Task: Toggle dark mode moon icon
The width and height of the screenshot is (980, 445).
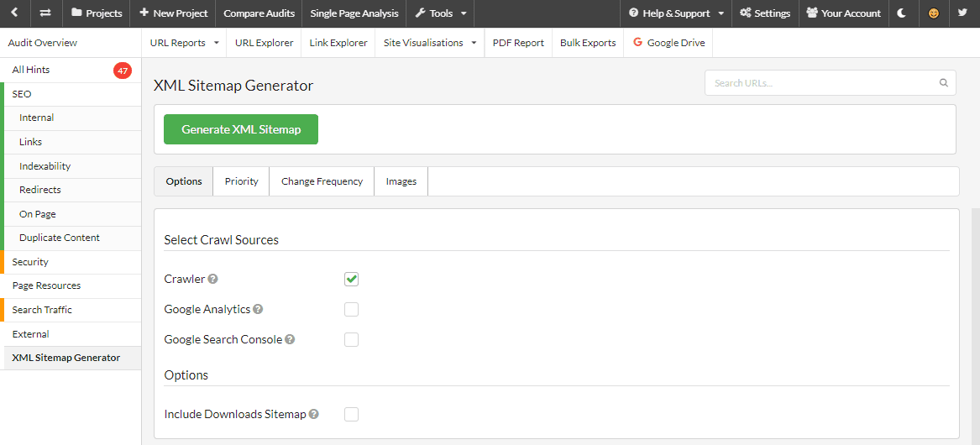Action: pos(902,13)
